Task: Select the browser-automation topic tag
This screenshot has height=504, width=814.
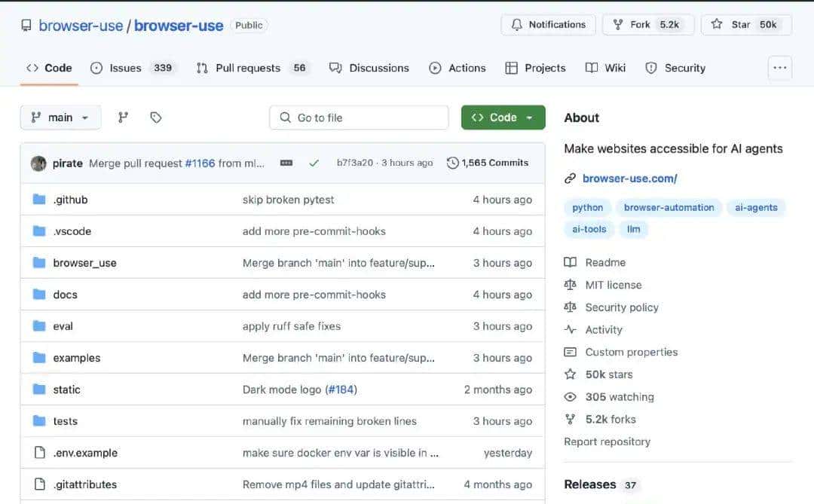Action: tap(669, 208)
